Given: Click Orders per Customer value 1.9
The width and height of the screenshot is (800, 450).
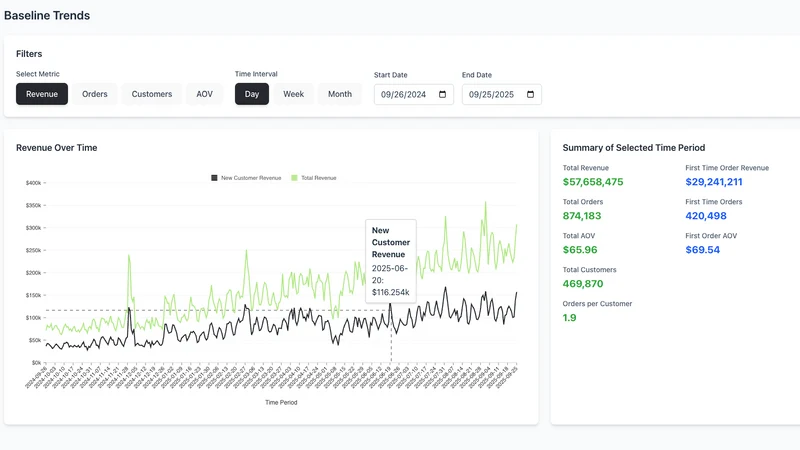Looking at the screenshot, I should point(569,317).
